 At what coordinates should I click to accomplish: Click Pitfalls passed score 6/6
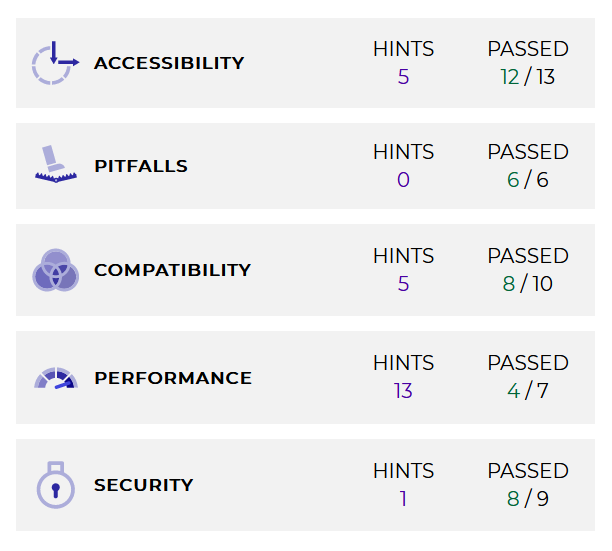click(x=528, y=180)
